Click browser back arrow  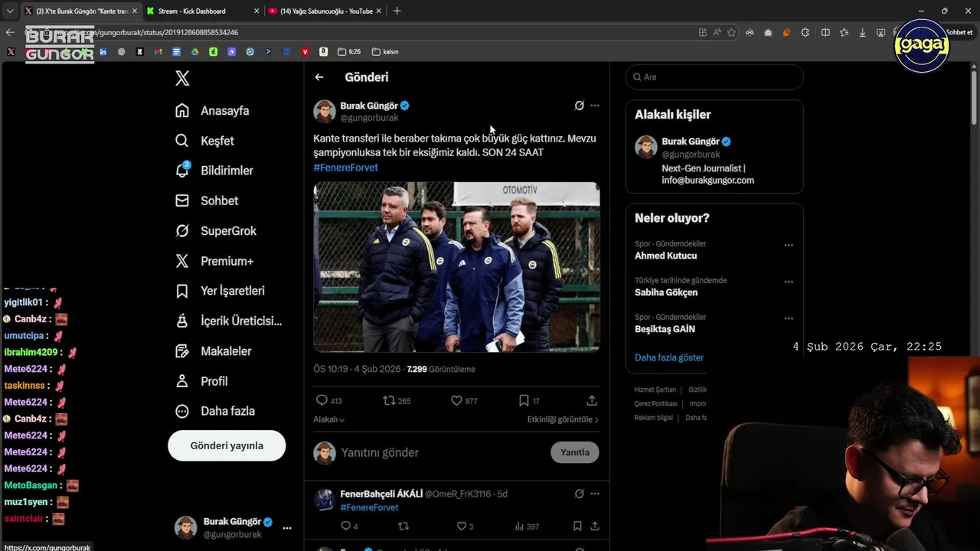click(9, 32)
